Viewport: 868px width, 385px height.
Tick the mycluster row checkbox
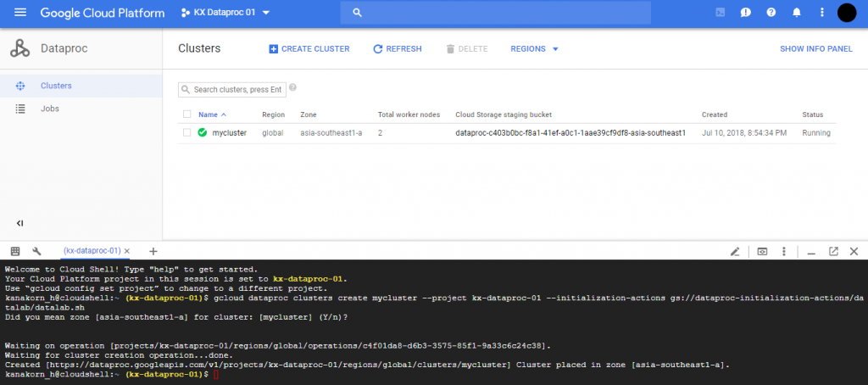pos(187,132)
